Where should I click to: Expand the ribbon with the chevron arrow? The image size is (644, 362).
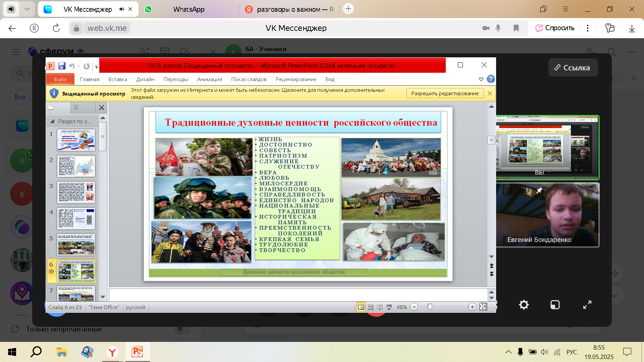(481, 79)
